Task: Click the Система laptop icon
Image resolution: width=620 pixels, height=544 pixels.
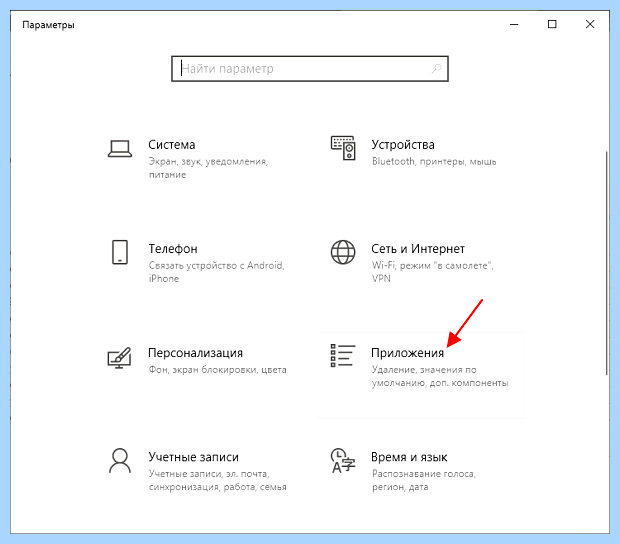Action: pyautogui.click(x=120, y=149)
